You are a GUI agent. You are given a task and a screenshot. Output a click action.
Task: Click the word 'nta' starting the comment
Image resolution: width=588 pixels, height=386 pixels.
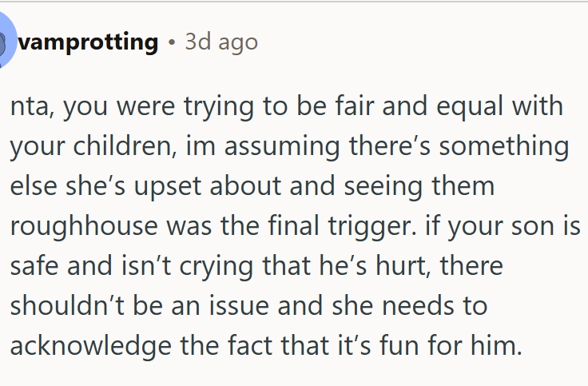tap(30, 107)
